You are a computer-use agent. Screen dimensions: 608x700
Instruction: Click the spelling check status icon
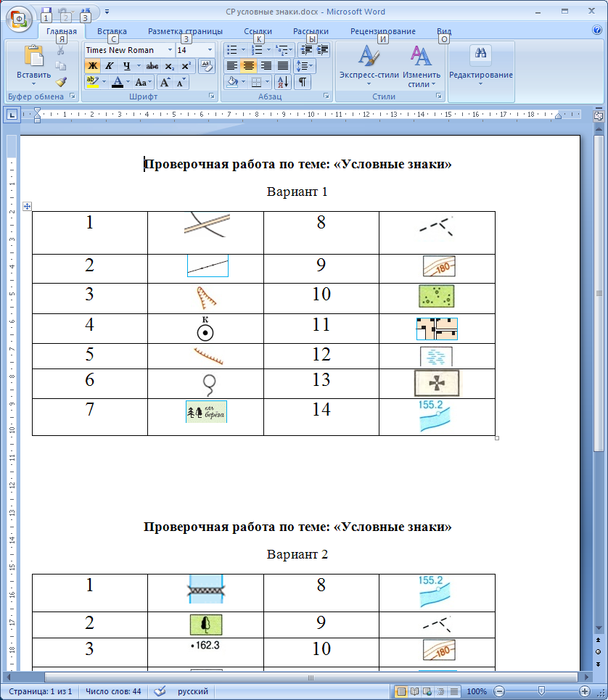pyautogui.click(x=160, y=691)
